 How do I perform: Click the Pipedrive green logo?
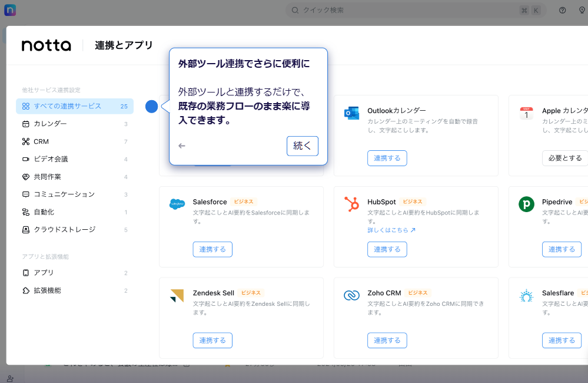coord(527,204)
